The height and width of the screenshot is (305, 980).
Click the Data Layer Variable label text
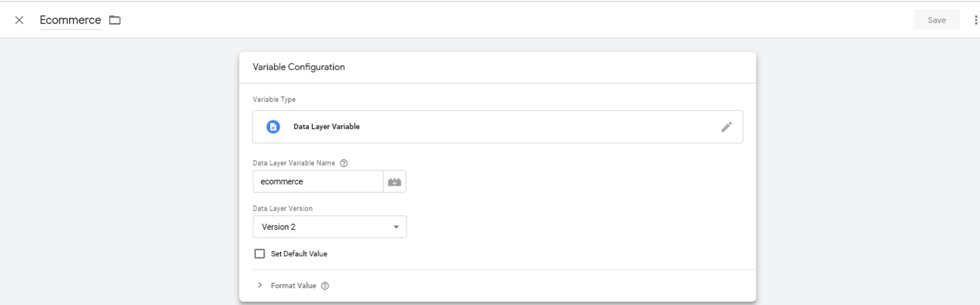[x=326, y=127]
